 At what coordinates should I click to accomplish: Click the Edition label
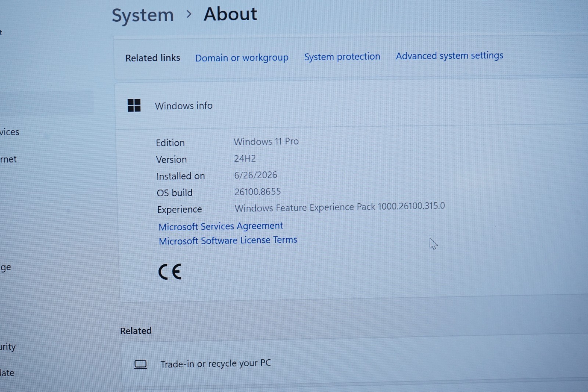(x=170, y=143)
